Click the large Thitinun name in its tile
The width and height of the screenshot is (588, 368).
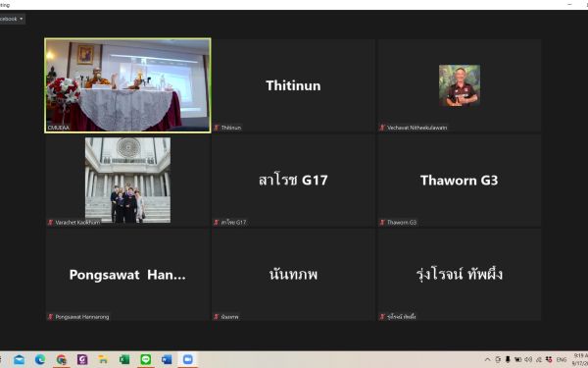(x=293, y=85)
